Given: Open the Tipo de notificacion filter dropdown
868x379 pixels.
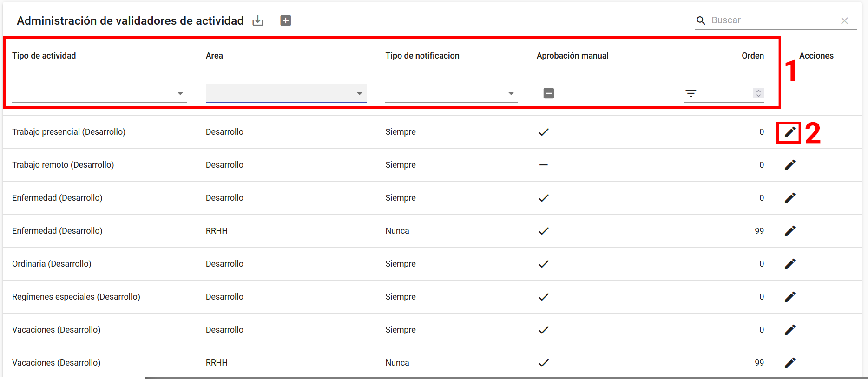Looking at the screenshot, I should (x=511, y=93).
